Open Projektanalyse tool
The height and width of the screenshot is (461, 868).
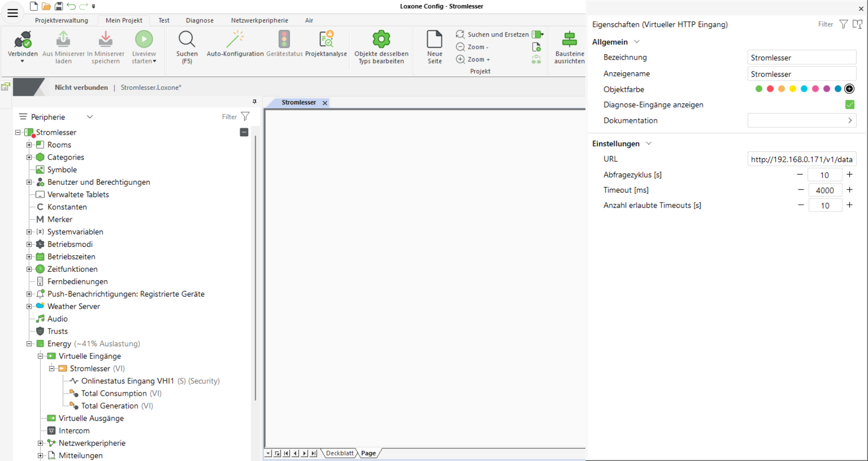326,40
